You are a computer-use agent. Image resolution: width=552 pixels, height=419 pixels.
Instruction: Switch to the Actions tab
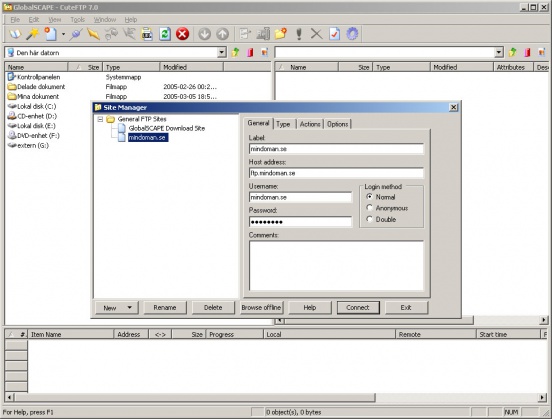310,124
